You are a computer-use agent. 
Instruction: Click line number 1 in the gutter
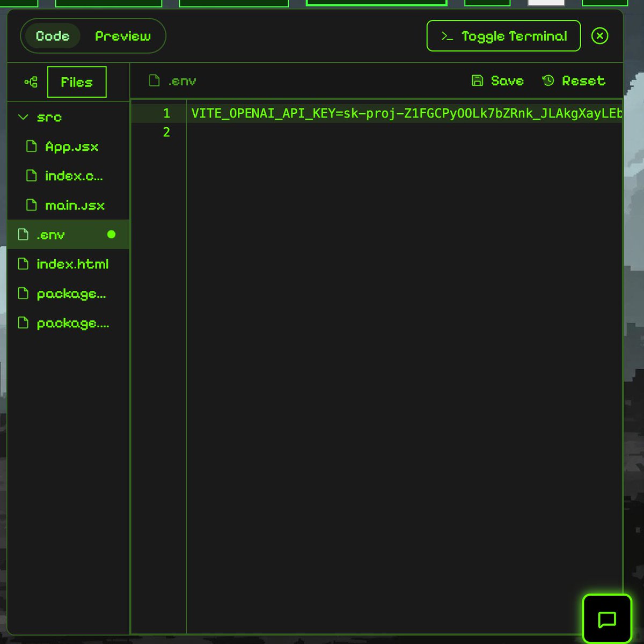pyautogui.click(x=166, y=113)
